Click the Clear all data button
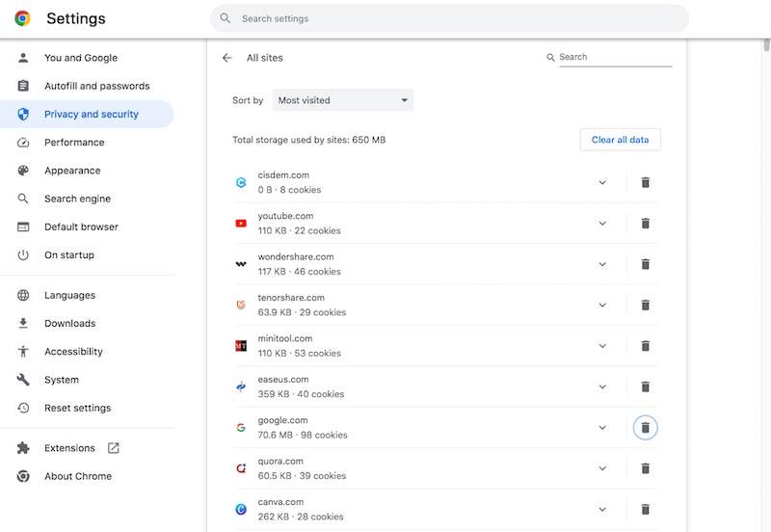Image resolution: width=771 pixels, height=532 pixels. [x=620, y=140]
